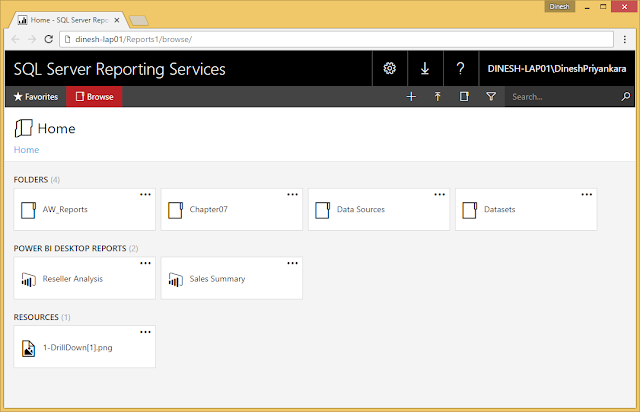Click the DINESH-LAP01\DineshPriyankara user name
The height and width of the screenshot is (412, 640).
[557, 69]
